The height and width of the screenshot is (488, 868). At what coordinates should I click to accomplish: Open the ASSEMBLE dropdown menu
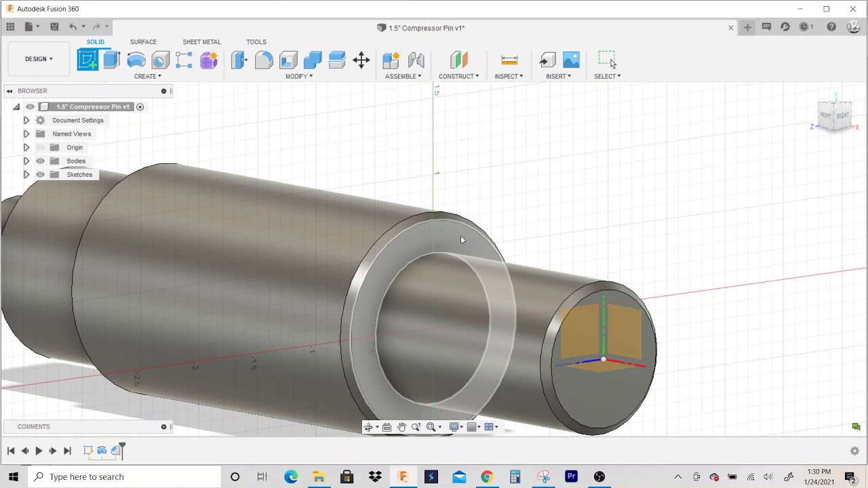point(403,77)
